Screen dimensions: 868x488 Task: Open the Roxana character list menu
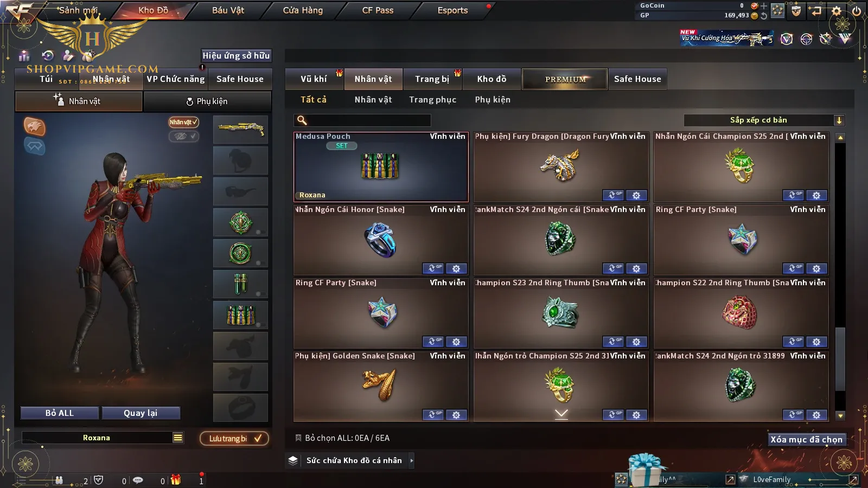pyautogui.click(x=178, y=438)
